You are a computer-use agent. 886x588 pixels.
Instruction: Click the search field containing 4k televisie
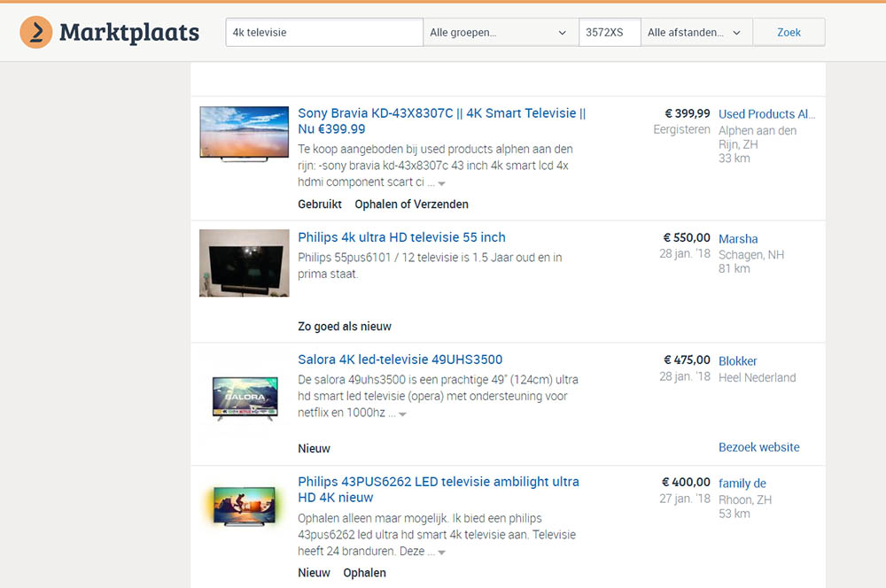pos(323,33)
